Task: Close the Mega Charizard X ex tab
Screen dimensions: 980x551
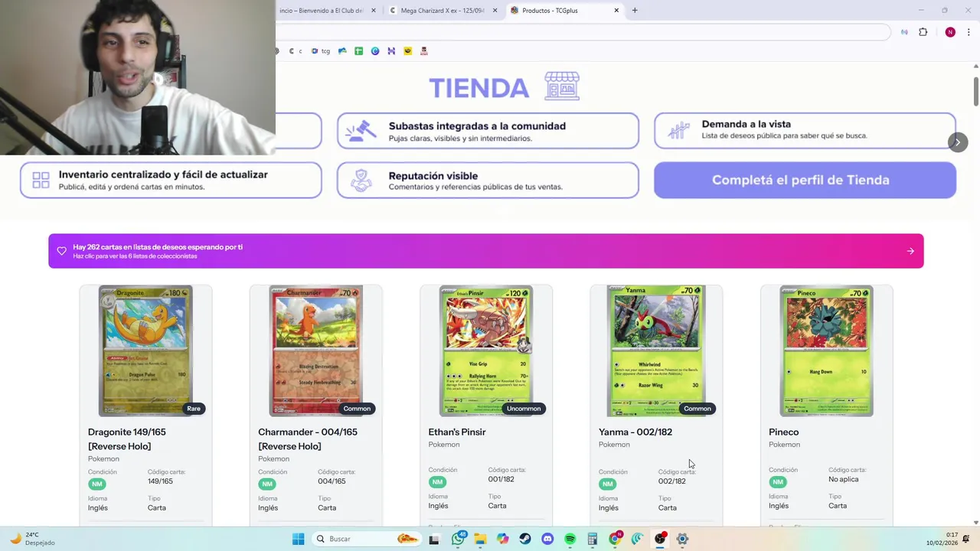Action: click(x=495, y=11)
